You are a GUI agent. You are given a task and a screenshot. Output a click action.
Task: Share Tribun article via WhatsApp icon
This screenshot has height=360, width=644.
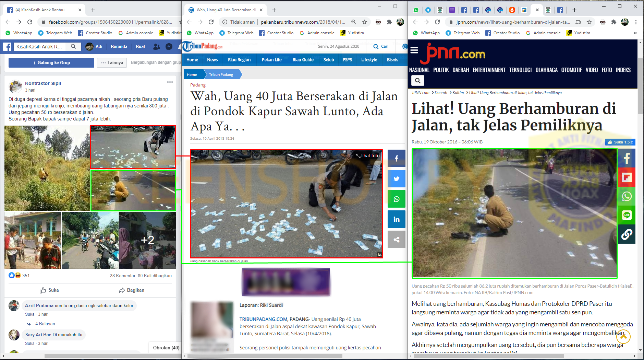397,199
